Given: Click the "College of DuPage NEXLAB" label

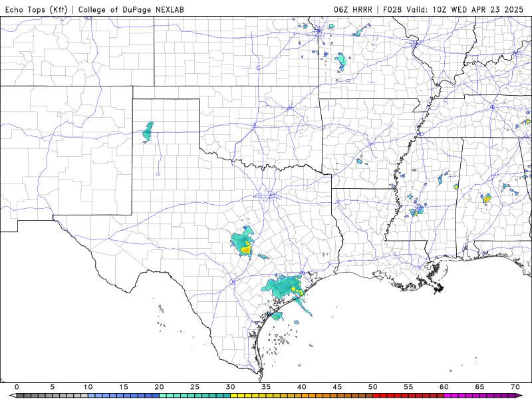Looking at the screenshot, I should coord(131,9).
